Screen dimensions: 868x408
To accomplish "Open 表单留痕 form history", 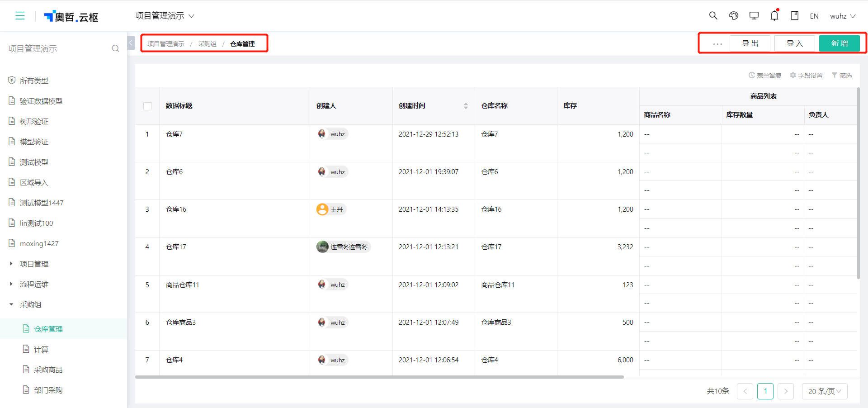I will (765, 76).
